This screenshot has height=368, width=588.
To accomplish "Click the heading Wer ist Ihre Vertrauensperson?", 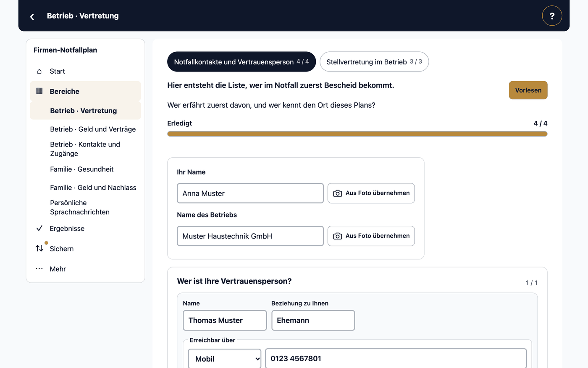I will (234, 281).
